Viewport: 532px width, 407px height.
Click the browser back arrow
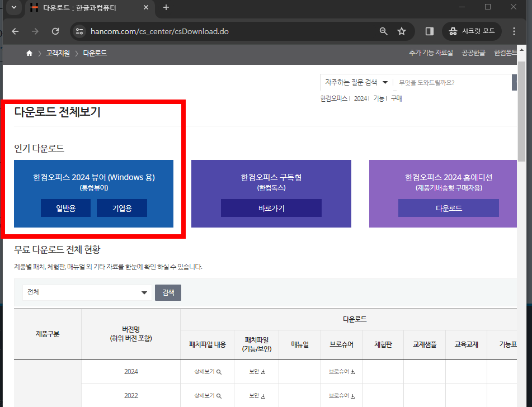tap(15, 31)
